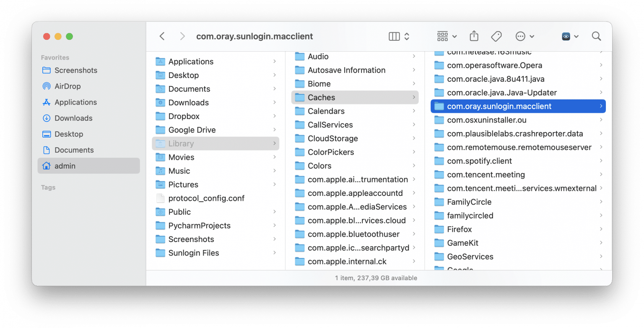Select Column view icon in toolbar
Viewport: 644px width, 328px height.
395,36
